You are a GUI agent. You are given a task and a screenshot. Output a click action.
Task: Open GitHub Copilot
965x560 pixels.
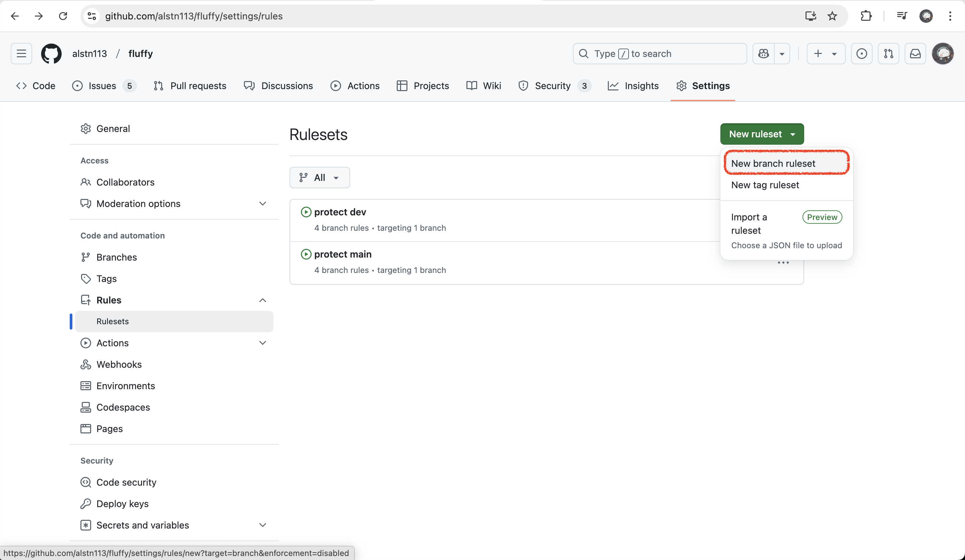pos(764,54)
